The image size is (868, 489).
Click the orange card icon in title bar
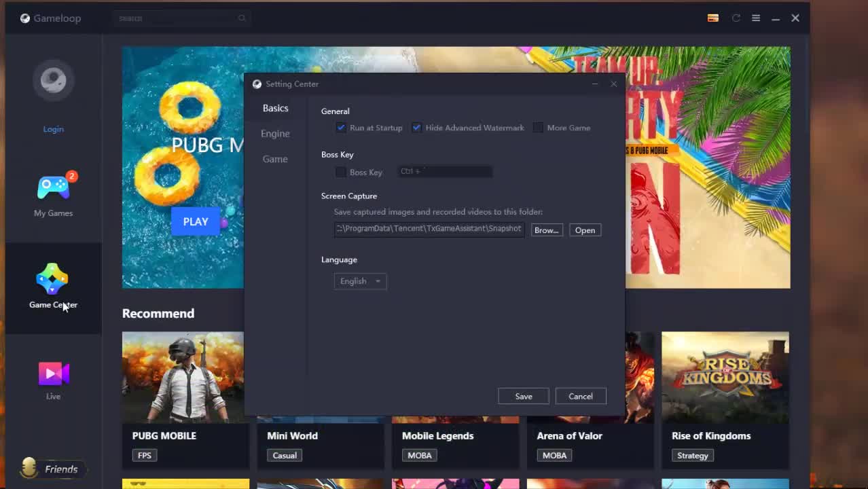click(712, 18)
